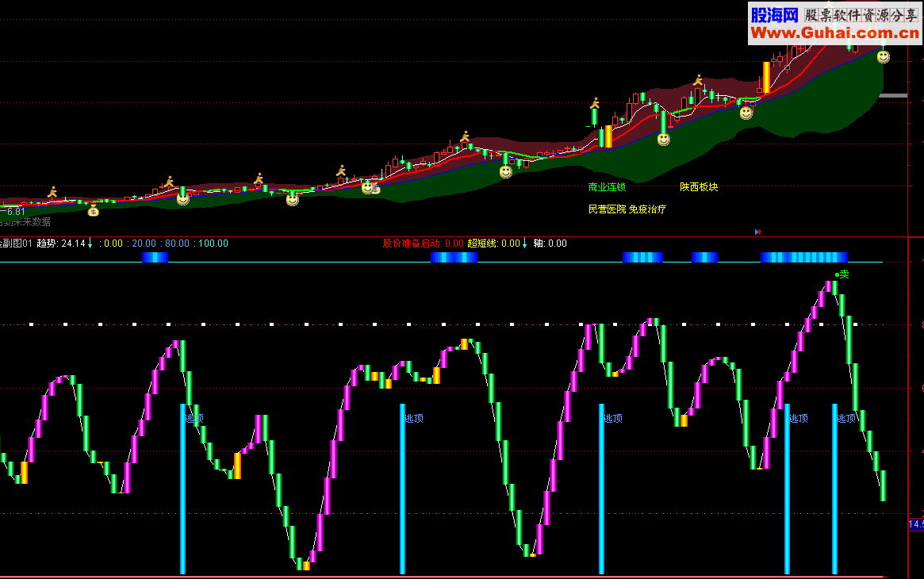This screenshot has height=579, width=924.
Task: Click the leftmost smiley face signal icon
Action: (x=183, y=199)
